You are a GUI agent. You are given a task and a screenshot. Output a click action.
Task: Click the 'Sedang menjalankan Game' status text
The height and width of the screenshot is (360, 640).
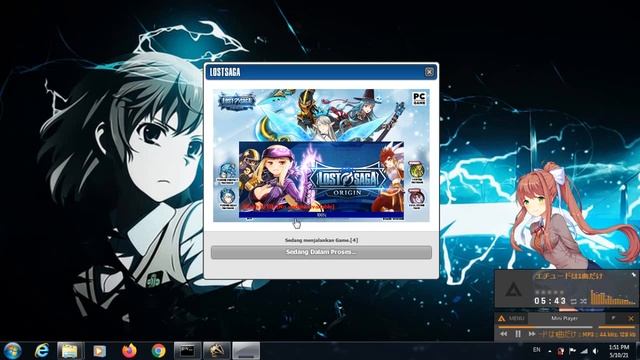coord(321,240)
